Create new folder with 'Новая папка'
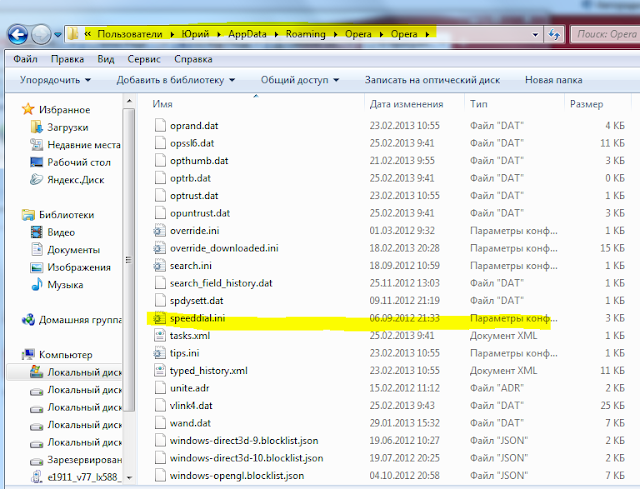This screenshot has width=640, height=489. coord(553,80)
